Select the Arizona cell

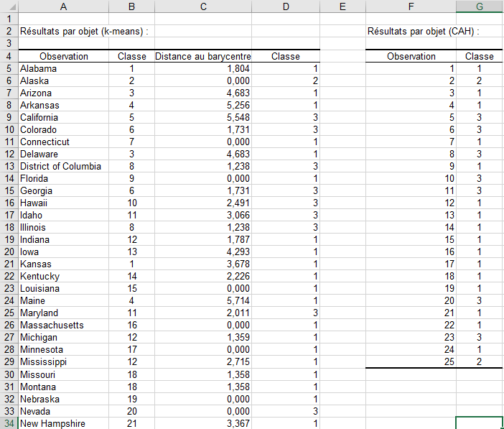pos(64,93)
